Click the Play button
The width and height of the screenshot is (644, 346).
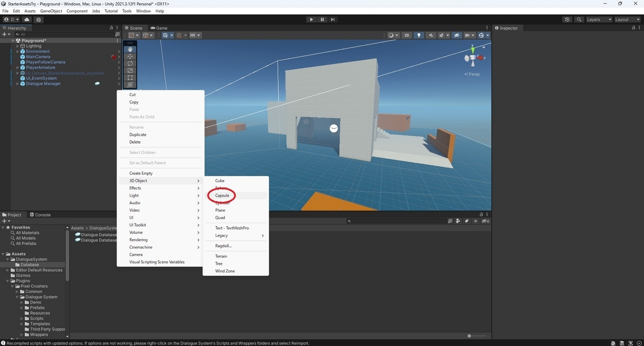311,19
